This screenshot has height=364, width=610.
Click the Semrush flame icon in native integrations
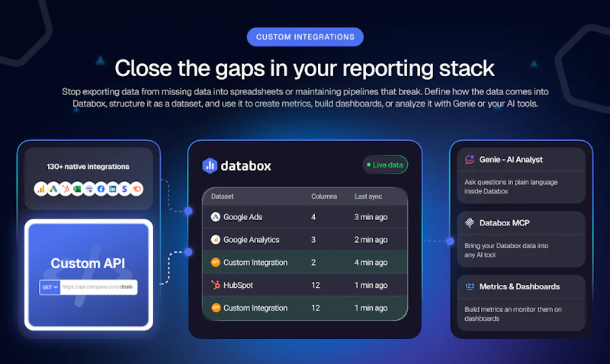(136, 189)
